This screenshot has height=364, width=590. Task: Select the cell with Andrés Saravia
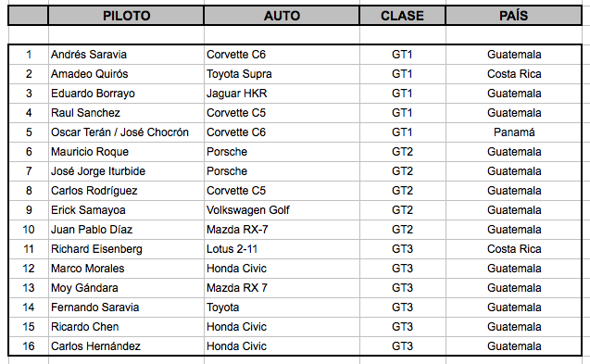point(126,55)
